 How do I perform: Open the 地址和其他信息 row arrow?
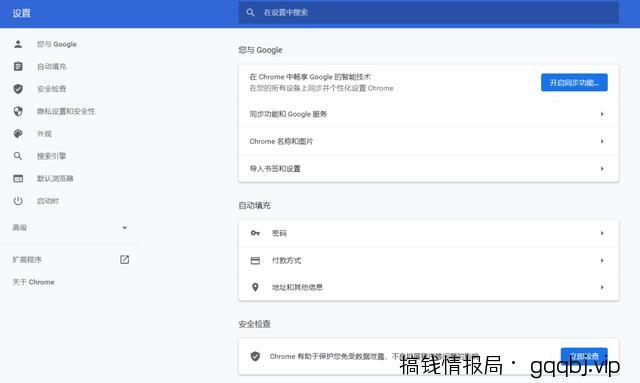pyautogui.click(x=602, y=287)
